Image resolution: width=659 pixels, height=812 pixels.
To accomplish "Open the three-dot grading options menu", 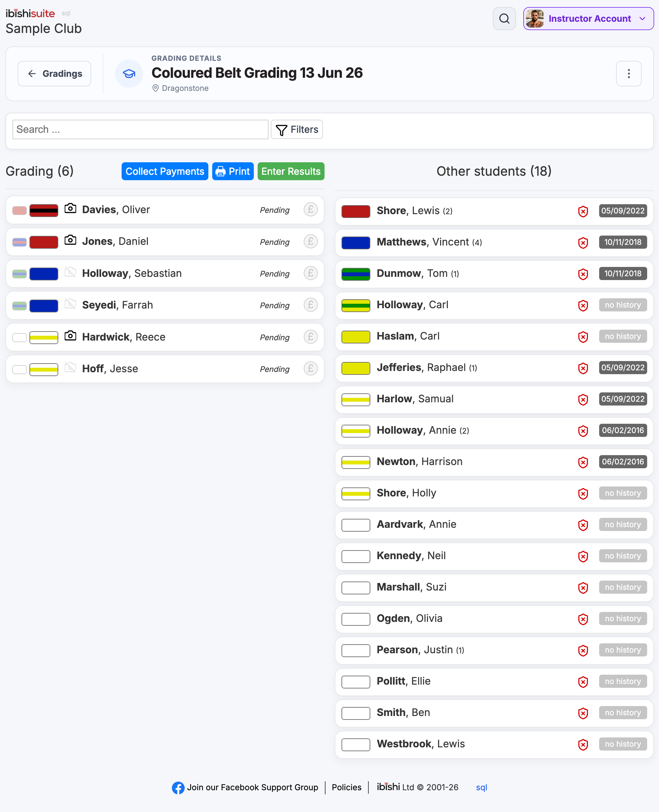I will click(629, 74).
